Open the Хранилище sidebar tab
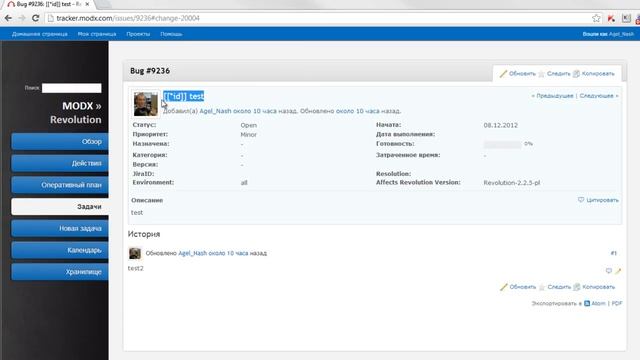The image size is (640, 360). click(60, 272)
